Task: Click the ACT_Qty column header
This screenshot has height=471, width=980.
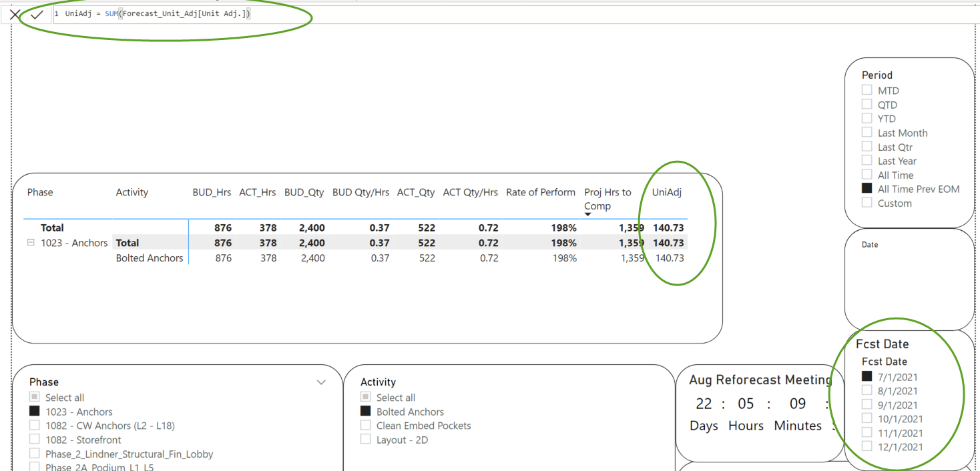Action: [416, 192]
